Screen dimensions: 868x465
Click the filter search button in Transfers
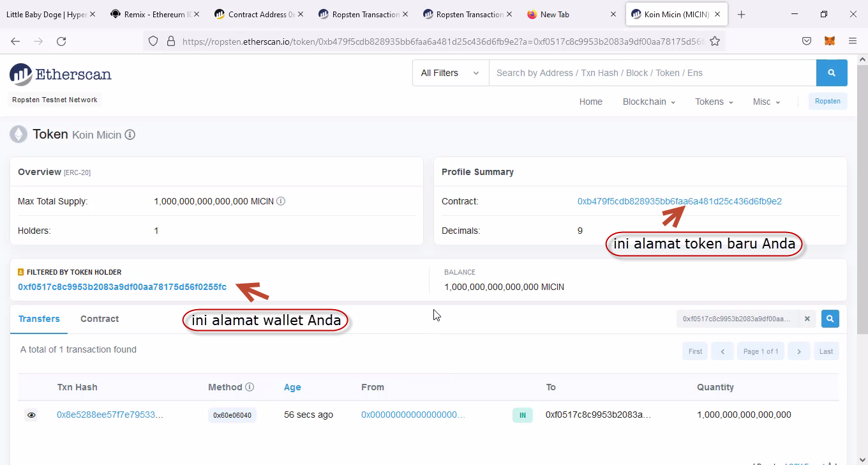[x=830, y=318]
